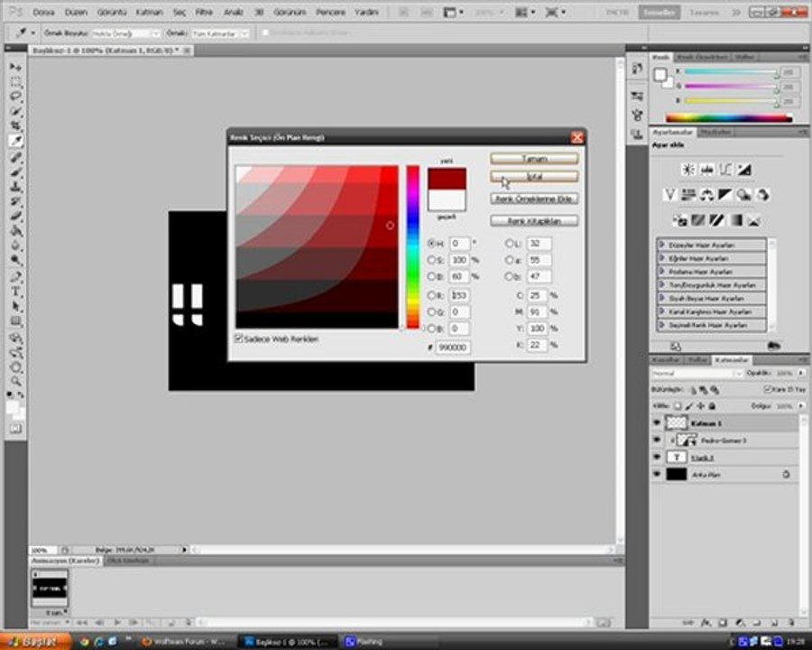Expand Siyah Beyaz presets group

[662, 298]
